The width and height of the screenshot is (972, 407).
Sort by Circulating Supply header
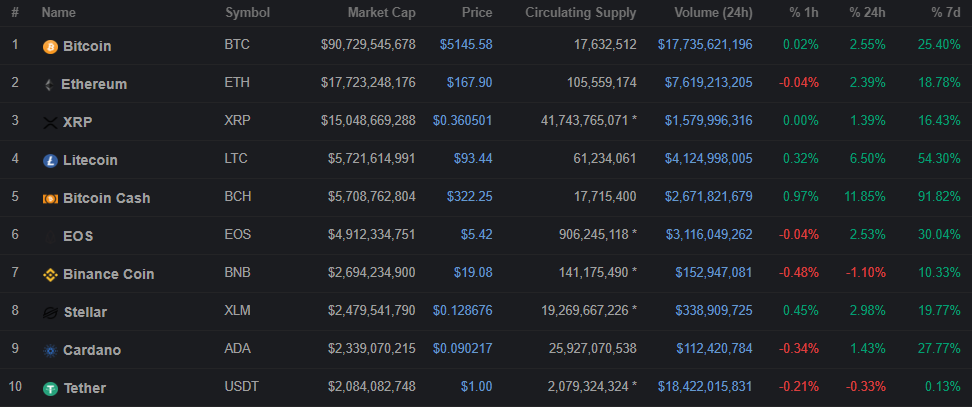click(580, 13)
